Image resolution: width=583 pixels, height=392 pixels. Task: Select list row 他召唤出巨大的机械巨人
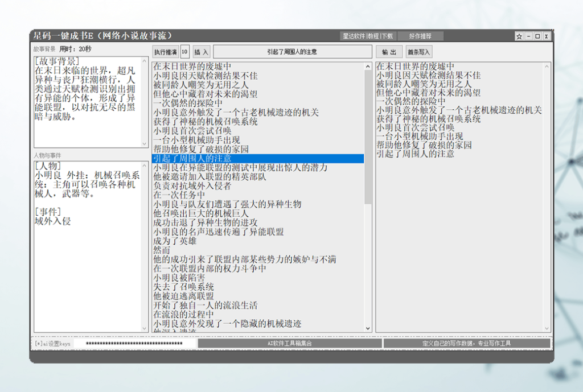(x=258, y=214)
